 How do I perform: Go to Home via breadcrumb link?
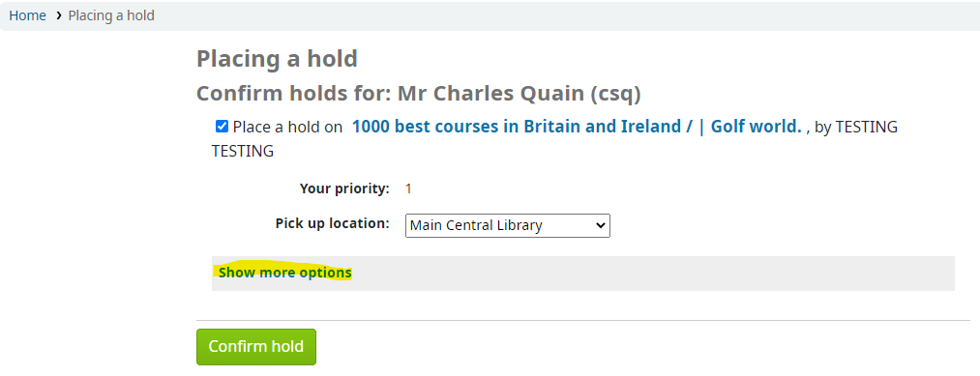(x=27, y=15)
